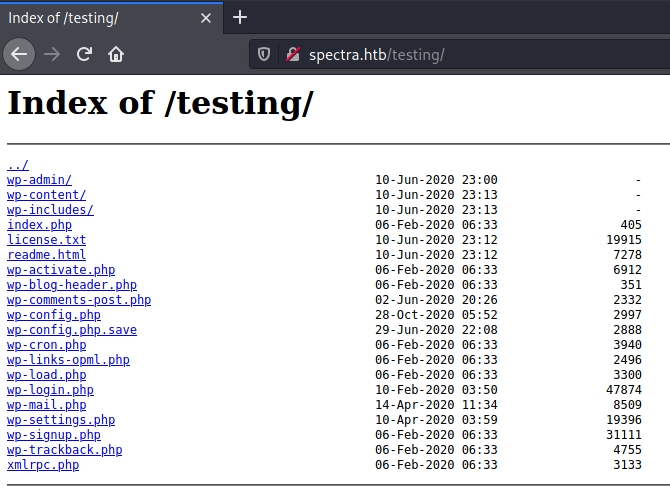Open the wp-config.php.save file
The width and height of the screenshot is (670, 492).
point(72,330)
